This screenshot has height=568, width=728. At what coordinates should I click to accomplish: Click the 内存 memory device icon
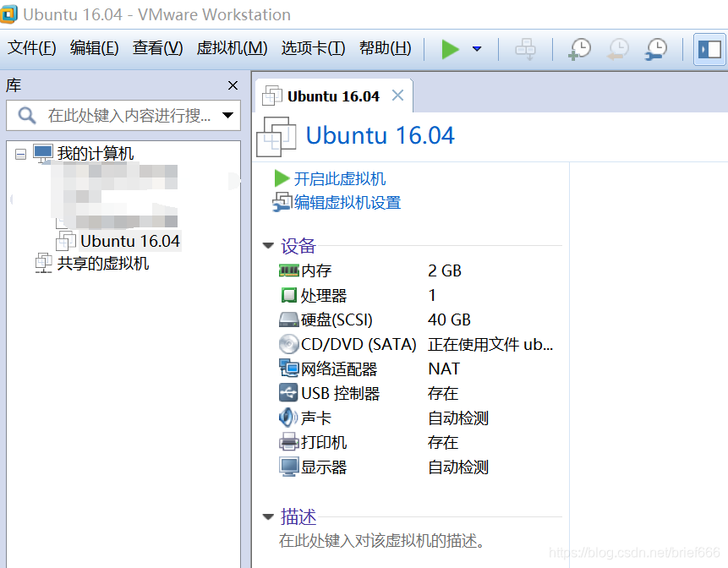pos(289,270)
